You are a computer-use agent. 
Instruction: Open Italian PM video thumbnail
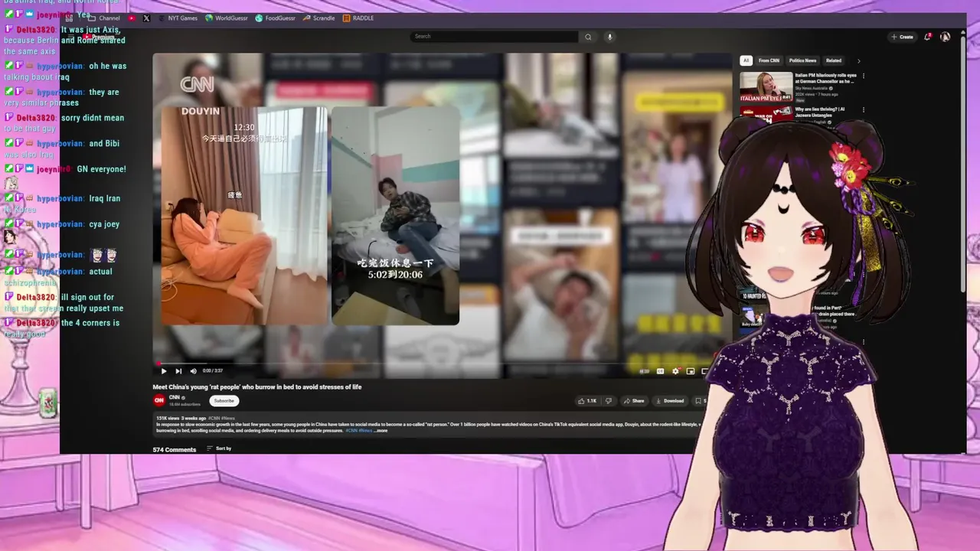coord(766,86)
